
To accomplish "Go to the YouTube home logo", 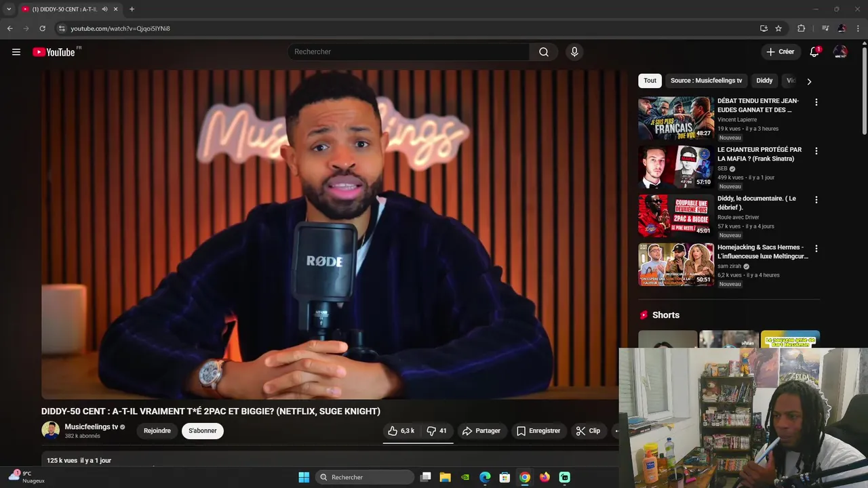I will pos(54,52).
